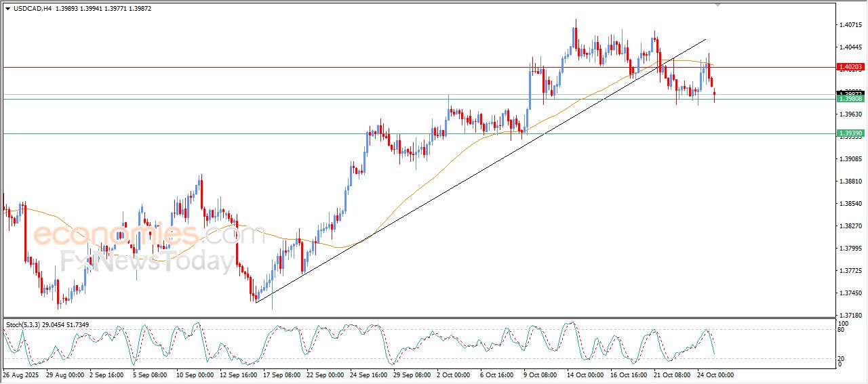Click the 1.37450 price axis label

click(x=850, y=293)
